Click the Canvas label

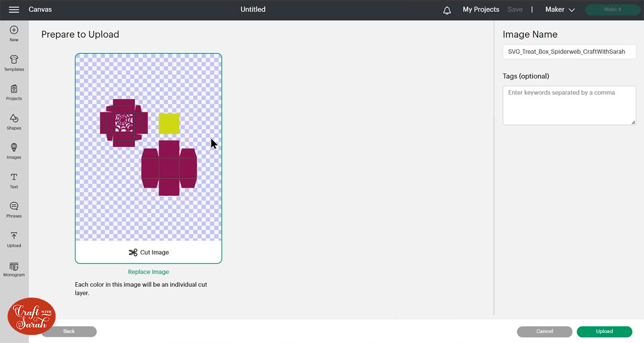pos(40,10)
